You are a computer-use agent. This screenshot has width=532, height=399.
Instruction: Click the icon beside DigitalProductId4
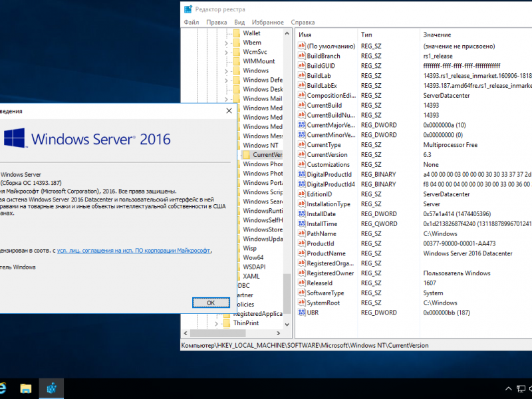point(302,184)
